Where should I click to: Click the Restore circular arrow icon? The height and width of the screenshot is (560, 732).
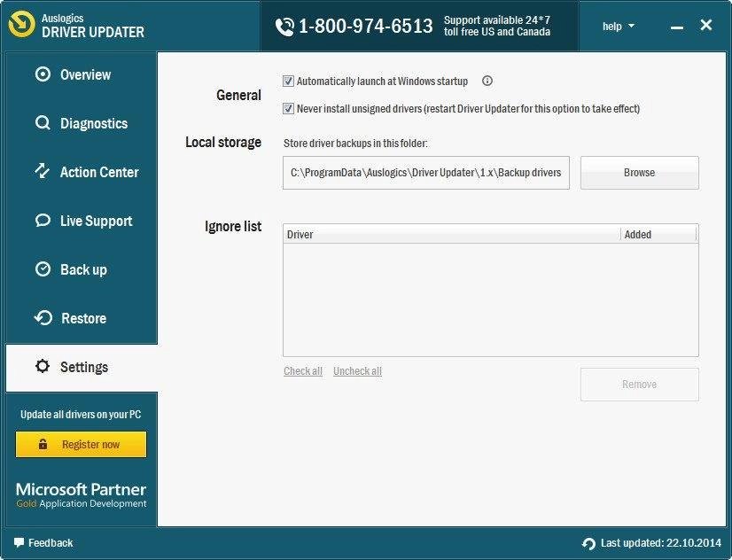pyautogui.click(x=43, y=318)
